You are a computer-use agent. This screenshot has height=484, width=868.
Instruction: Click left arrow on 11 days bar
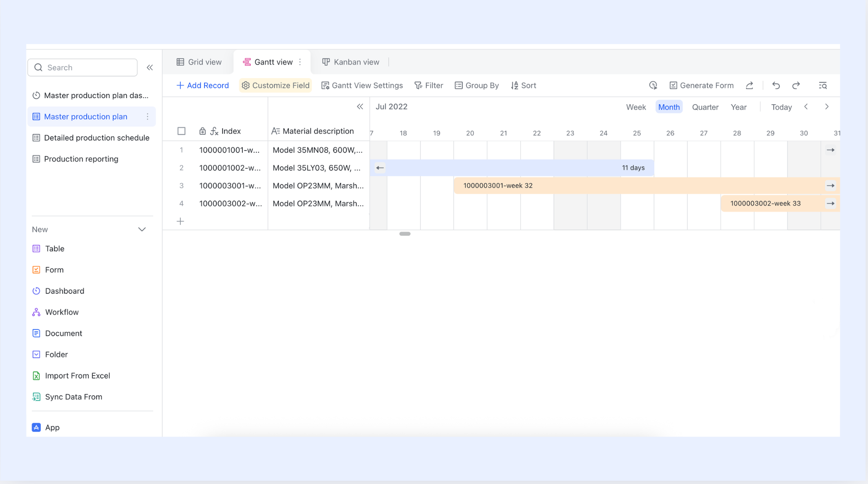[x=380, y=168]
